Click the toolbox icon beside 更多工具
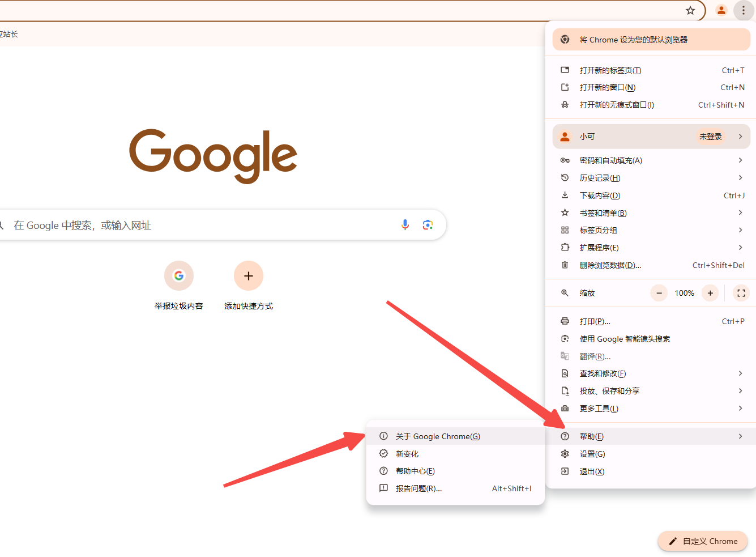Image resolution: width=756 pixels, height=557 pixels. click(565, 409)
